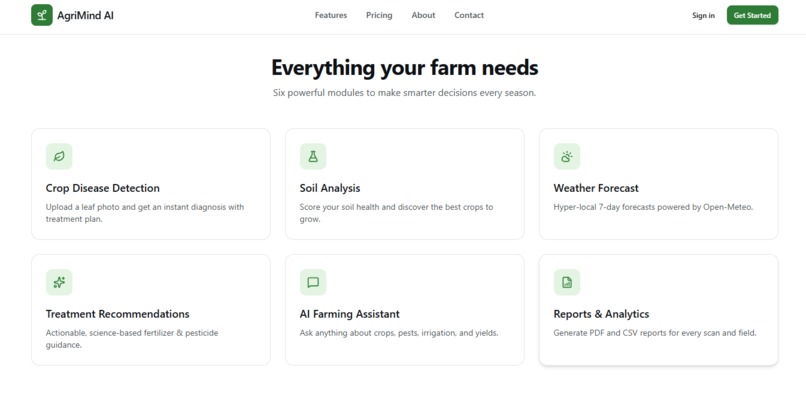Select the AI Farming Assistant title

350,314
